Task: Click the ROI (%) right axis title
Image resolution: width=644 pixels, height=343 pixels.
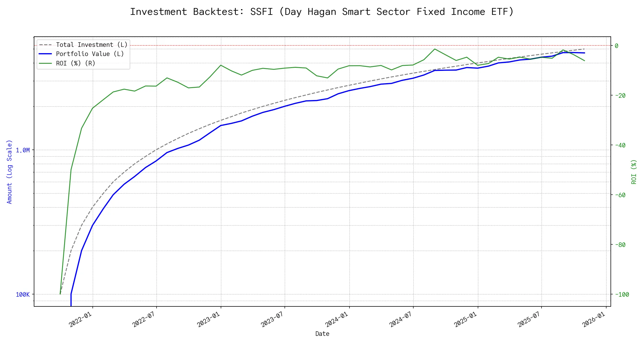Action: click(634, 172)
